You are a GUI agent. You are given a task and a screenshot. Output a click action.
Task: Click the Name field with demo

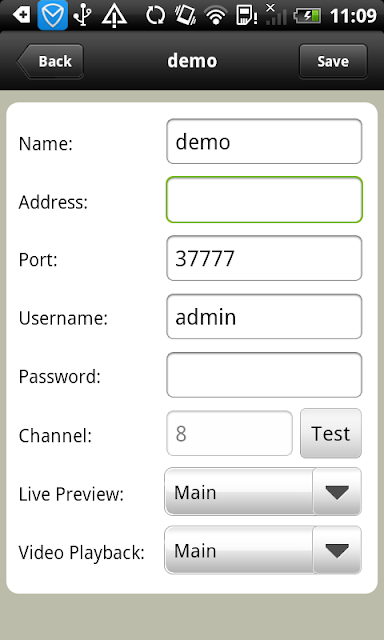(x=264, y=141)
